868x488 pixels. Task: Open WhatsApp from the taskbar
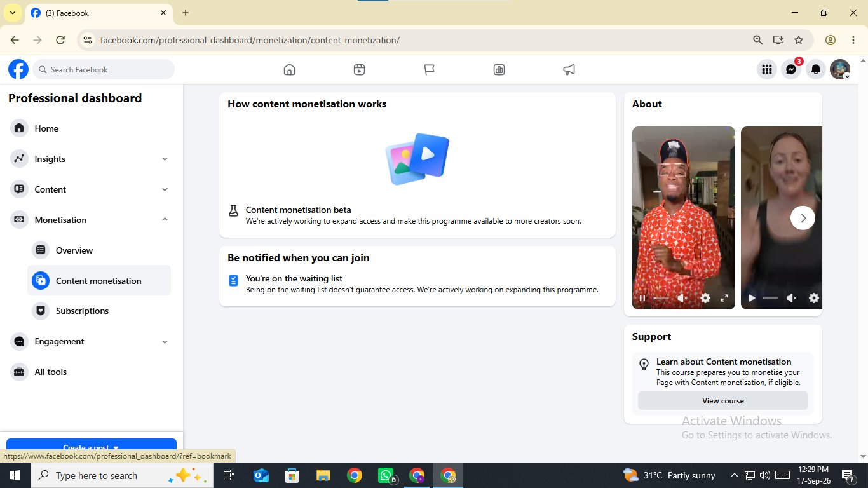tap(386, 475)
